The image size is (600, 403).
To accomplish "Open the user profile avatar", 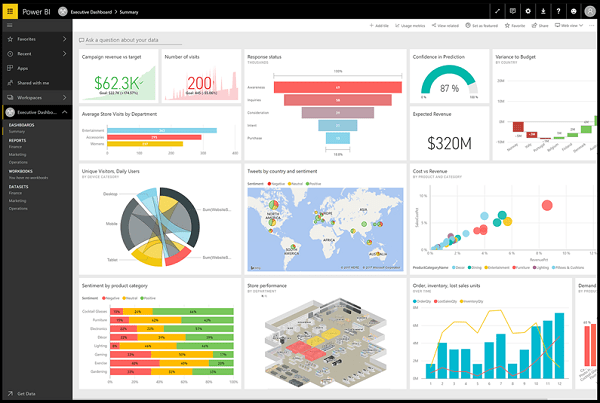I will coord(590,11).
